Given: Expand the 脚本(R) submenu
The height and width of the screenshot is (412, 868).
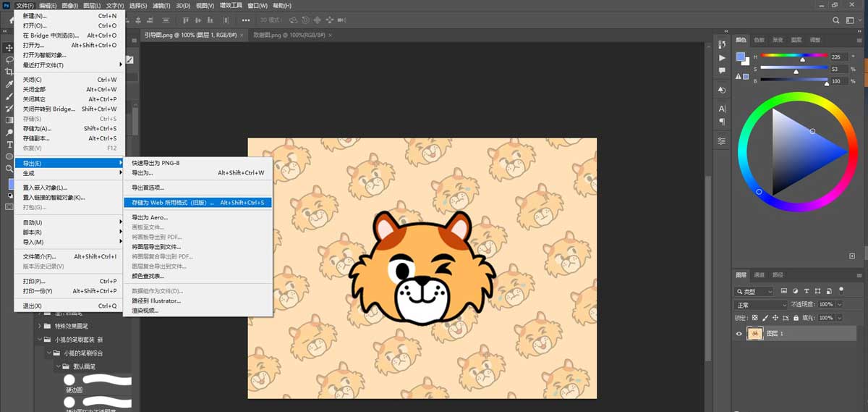Looking at the screenshot, I should coord(70,232).
